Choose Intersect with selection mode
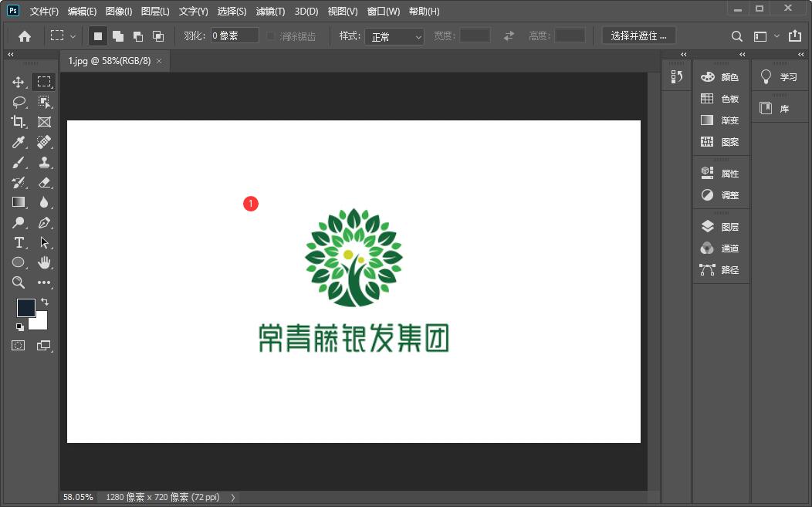The width and height of the screenshot is (812, 507). tap(158, 36)
